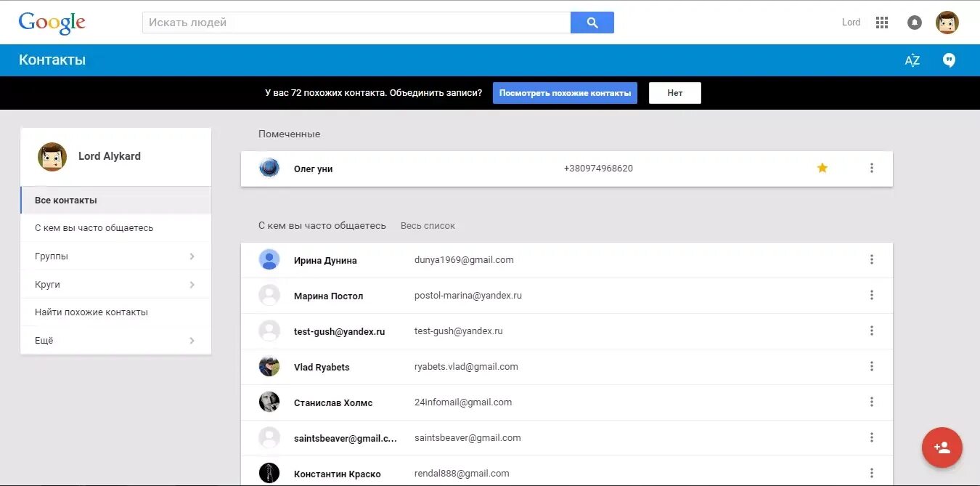The height and width of the screenshot is (486, 980).
Task: Click the Контакты title
Action: pos(52,60)
